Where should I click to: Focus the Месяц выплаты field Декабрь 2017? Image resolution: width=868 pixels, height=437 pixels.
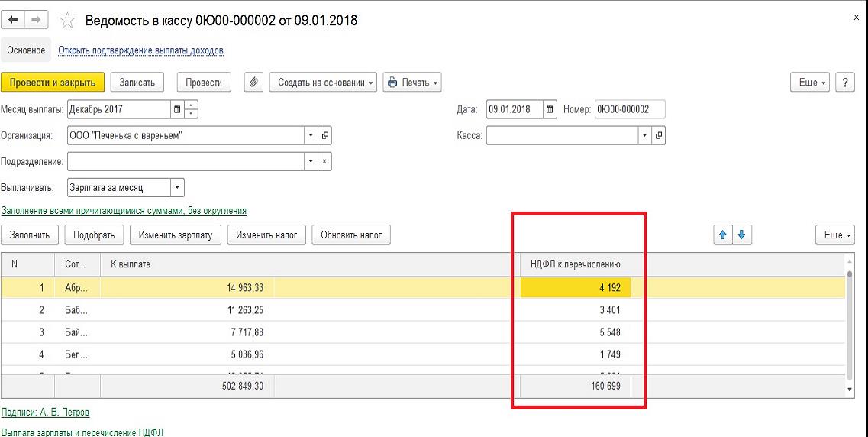[119, 109]
